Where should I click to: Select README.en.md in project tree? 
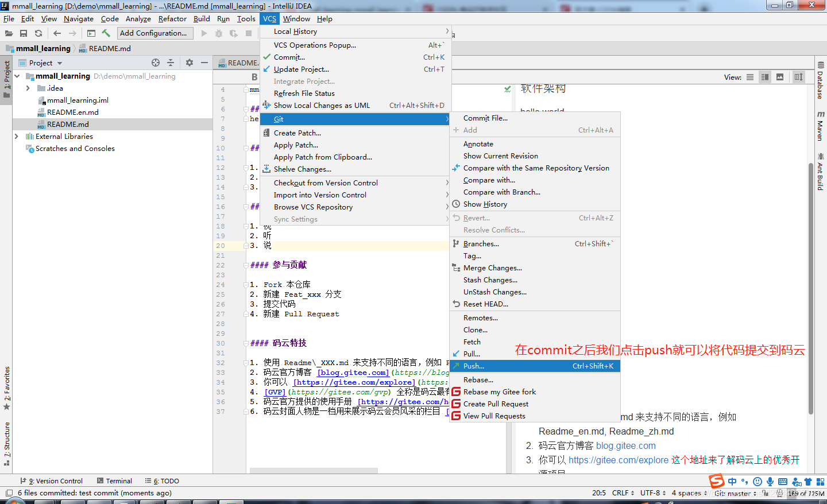coord(73,113)
